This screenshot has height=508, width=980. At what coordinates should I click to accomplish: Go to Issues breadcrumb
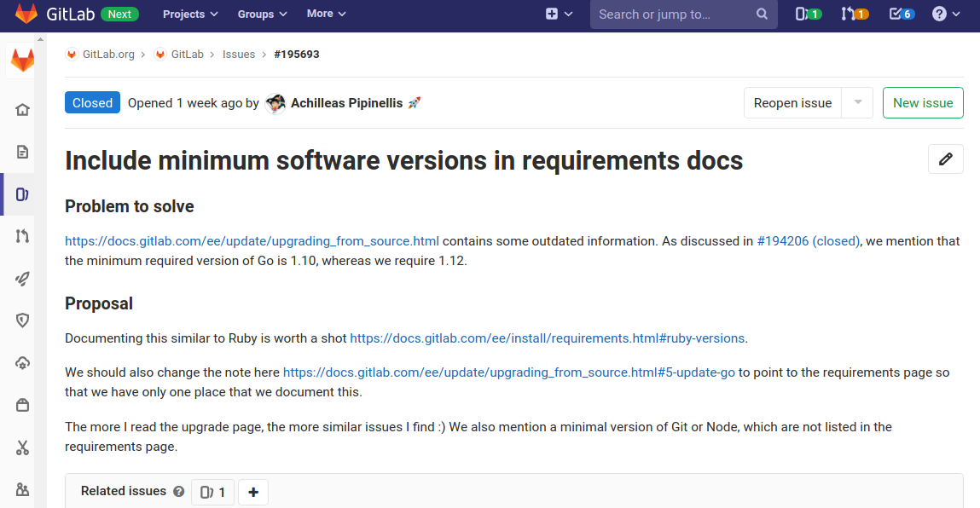pyautogui.click(x=239, y=55)
